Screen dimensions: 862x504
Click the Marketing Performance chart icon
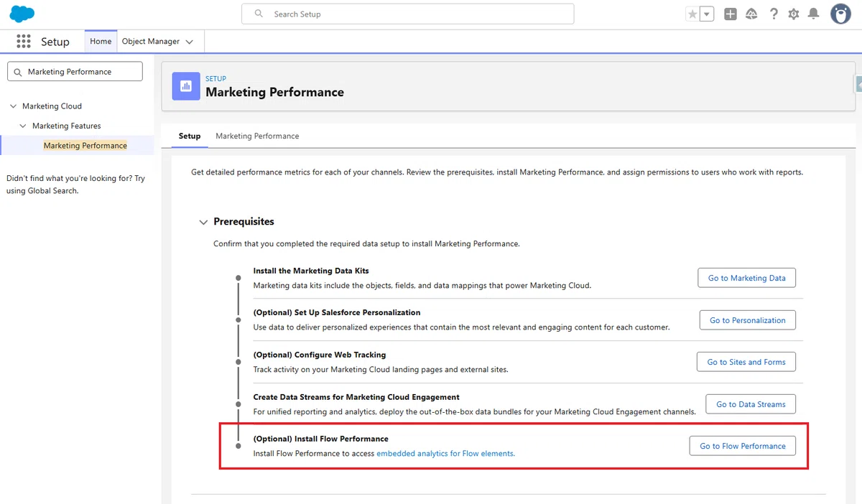click(x=186, y=86)
